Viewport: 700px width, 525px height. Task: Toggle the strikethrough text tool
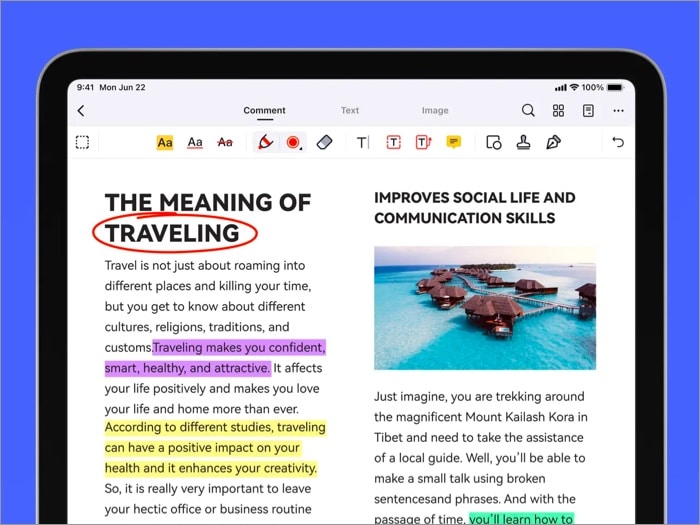[x=225, y=143]
